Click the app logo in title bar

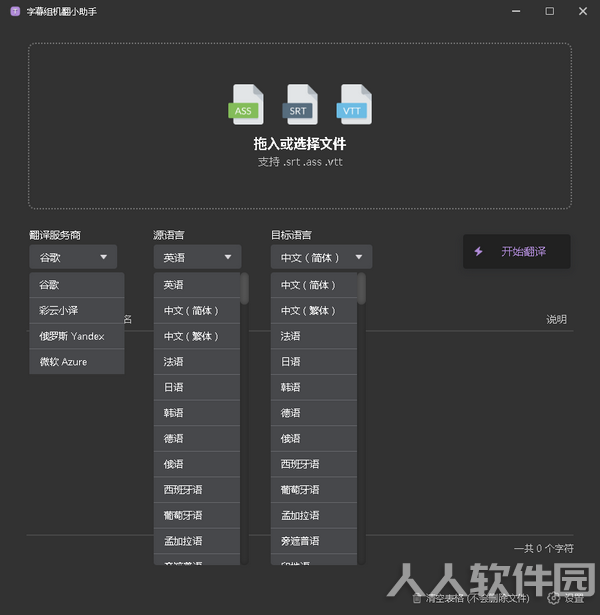coord(15,11)
